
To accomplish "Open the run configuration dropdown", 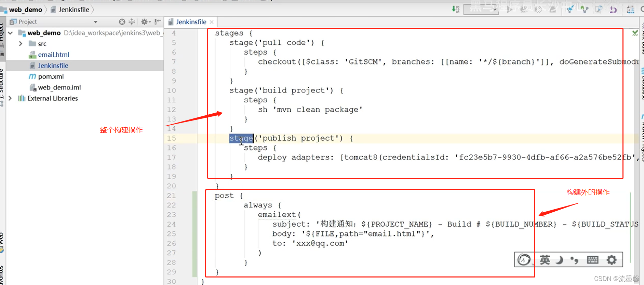I will coord(481,10).
